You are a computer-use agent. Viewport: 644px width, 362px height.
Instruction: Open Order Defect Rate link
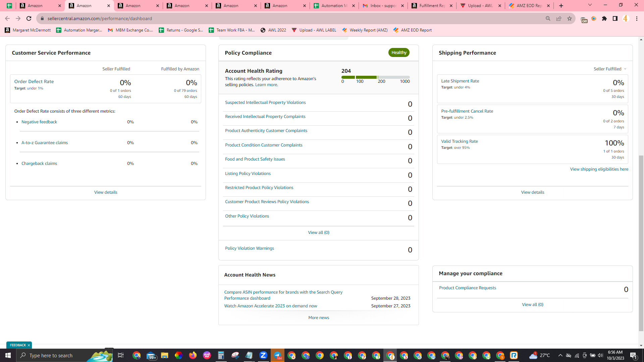point(34,81)
